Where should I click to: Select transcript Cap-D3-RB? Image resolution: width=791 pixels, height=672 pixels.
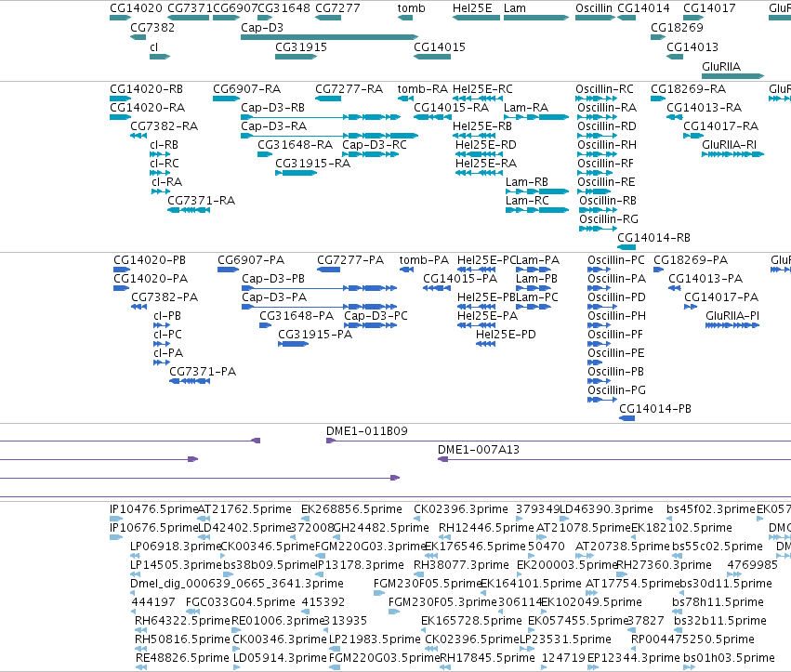click(x=321, y=117)
